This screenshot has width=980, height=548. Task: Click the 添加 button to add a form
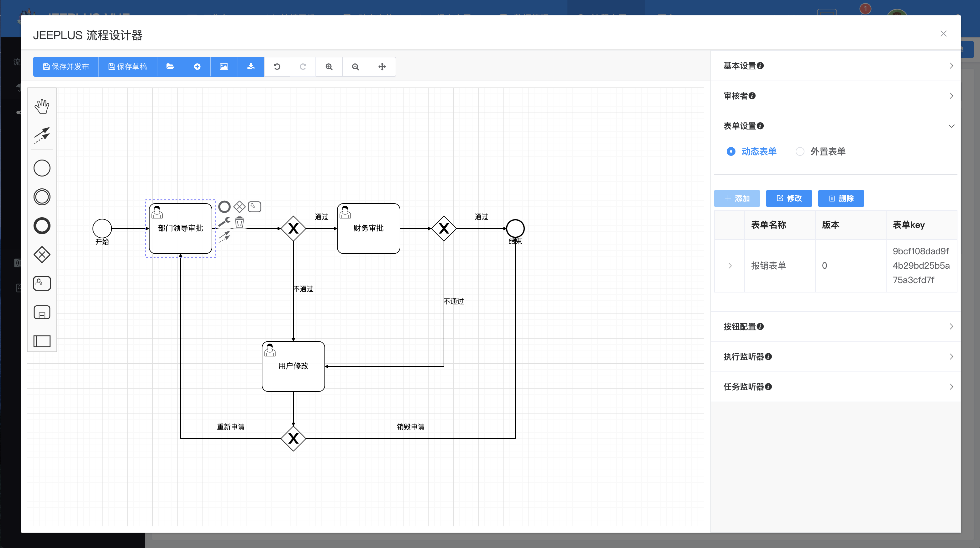tap(736, 198)
